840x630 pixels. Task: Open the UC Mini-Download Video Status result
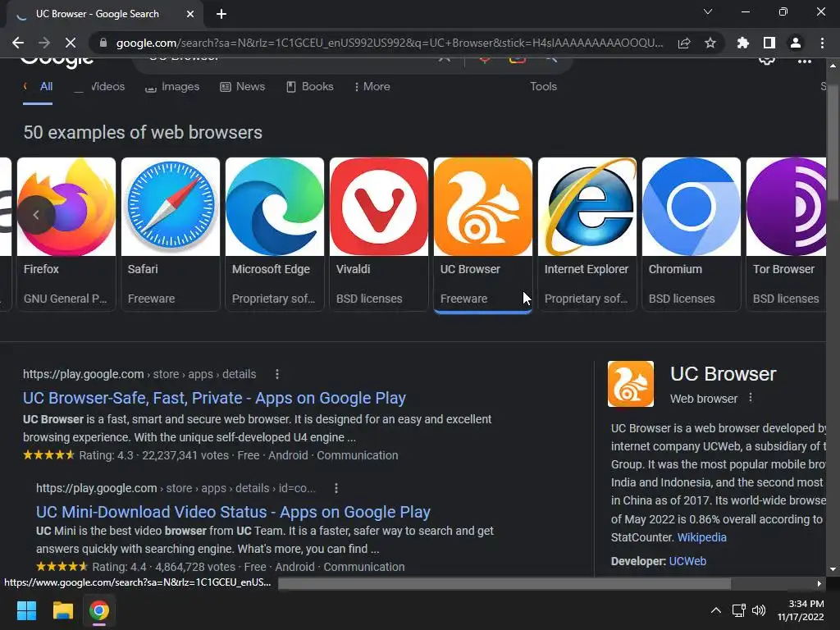(x=233, y=512)
